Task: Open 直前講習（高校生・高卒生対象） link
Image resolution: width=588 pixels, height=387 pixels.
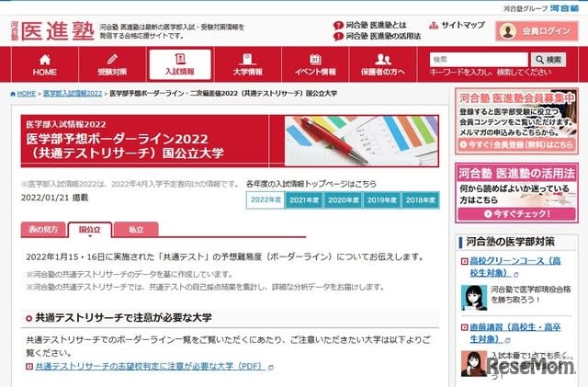Action: pyautogui.click(x=515, y=333)
